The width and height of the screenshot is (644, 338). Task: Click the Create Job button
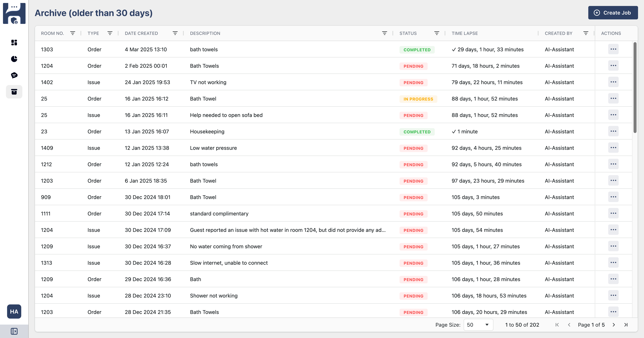click(613, 13)
